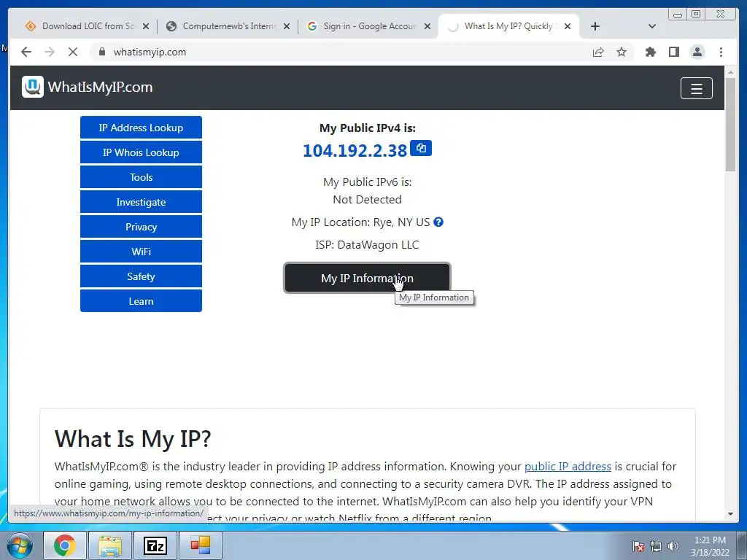Open File Explorer from the taskbar

click(110, 545)
